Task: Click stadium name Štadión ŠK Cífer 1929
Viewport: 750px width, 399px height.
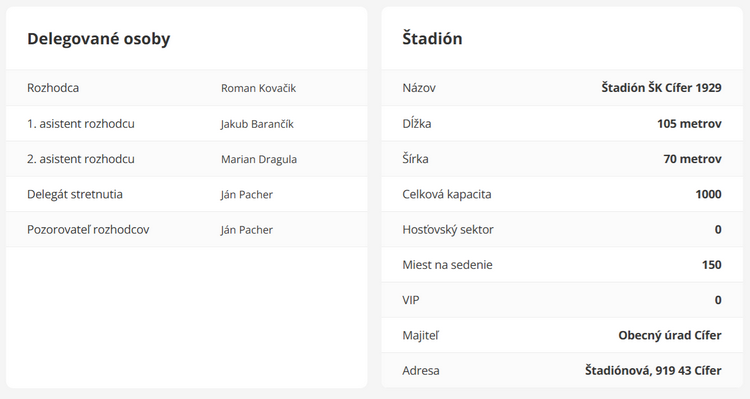Action: coord(662,88)
